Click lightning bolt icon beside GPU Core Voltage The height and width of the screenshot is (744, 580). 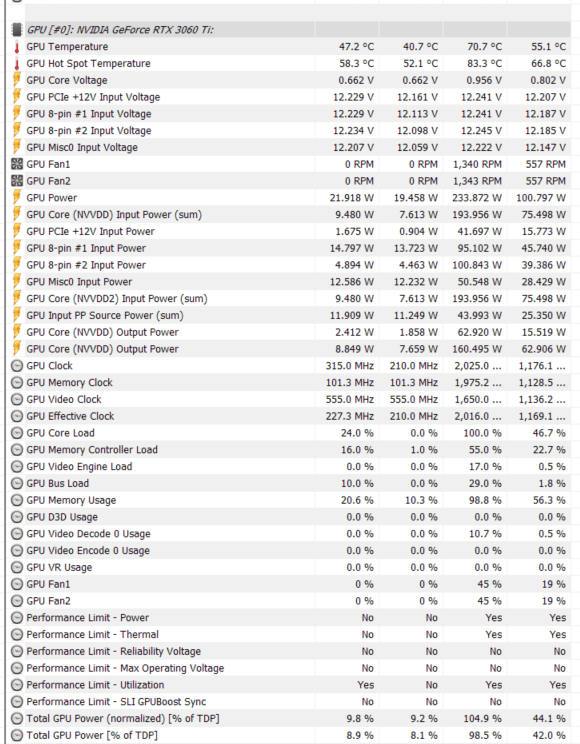coord(17,80)
